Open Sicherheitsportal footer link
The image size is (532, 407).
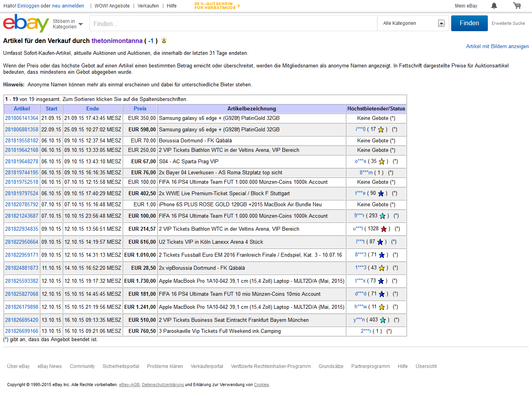pyautogui.click(x=121, y=366)
